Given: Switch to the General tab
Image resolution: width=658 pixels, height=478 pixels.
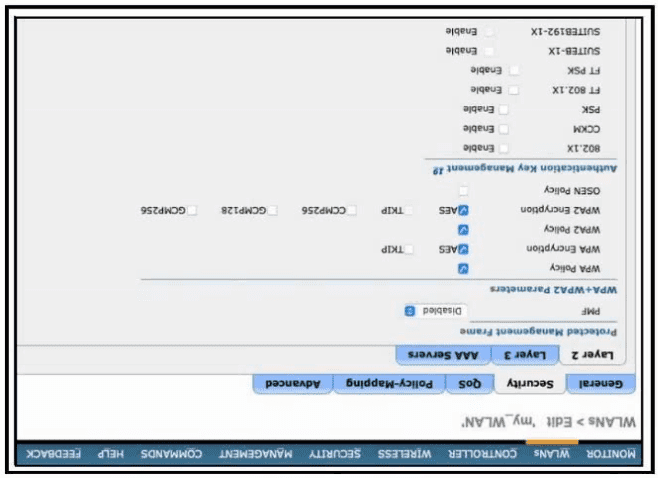Looking at the screenshot, I should [x=596, y=383].
